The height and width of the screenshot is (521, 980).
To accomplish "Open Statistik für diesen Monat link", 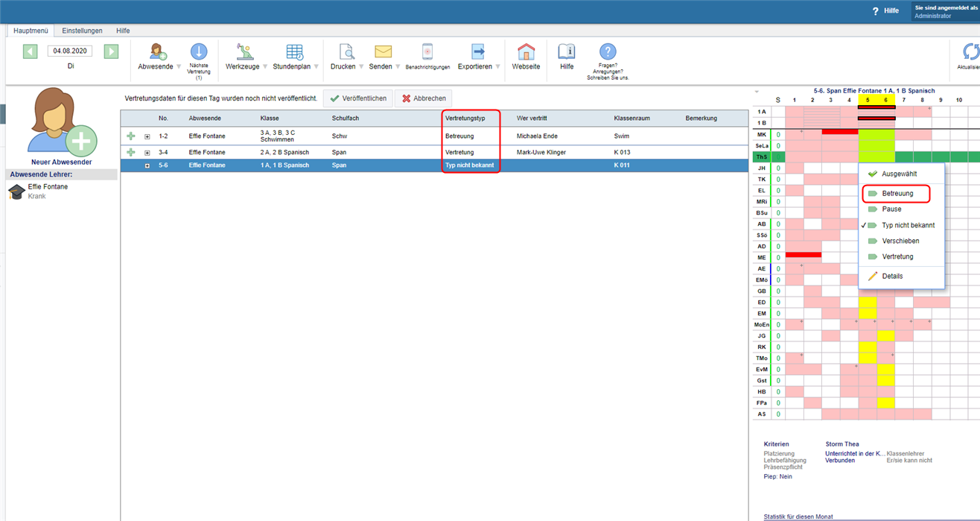I will click(x=798, y=517).
